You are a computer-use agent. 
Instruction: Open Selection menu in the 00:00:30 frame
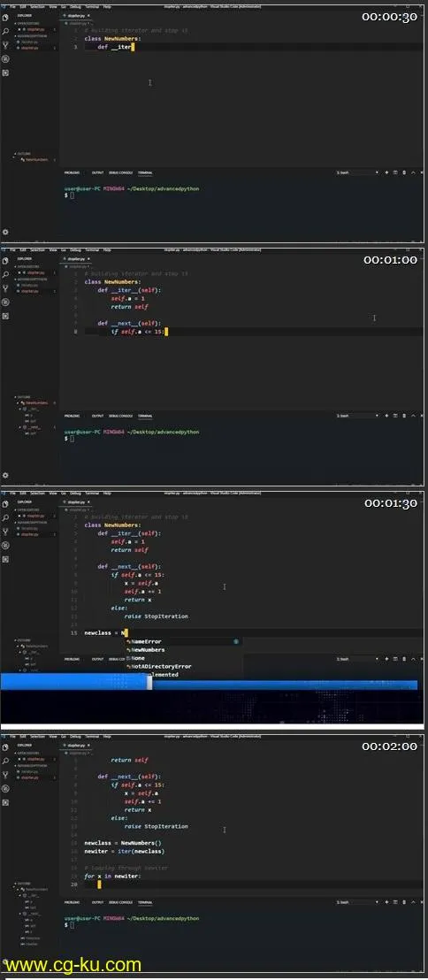(x=38, y=6)
